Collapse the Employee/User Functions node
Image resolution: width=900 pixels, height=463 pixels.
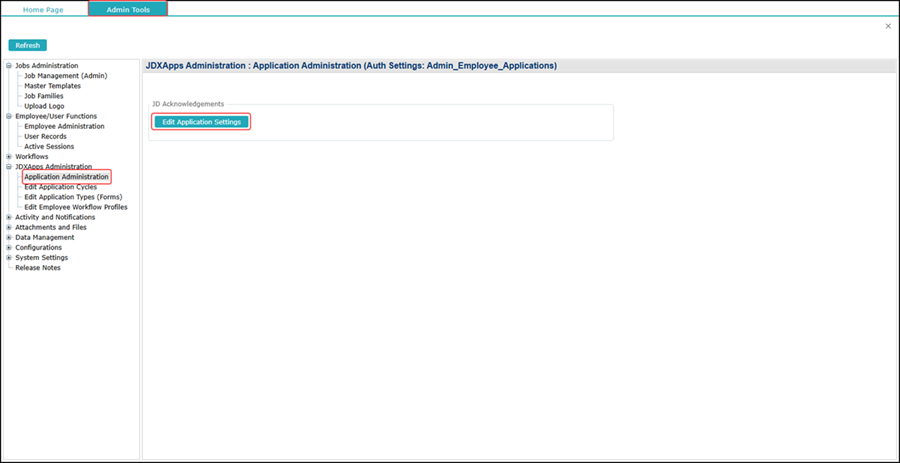click(9, 116)
